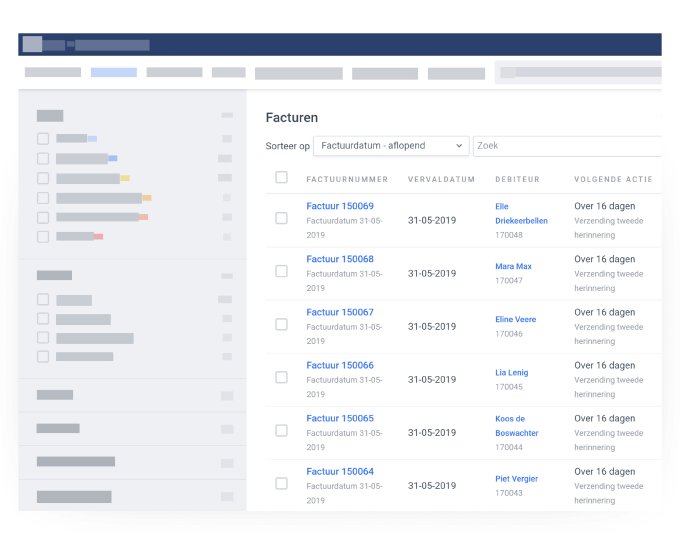Click debtor number 170044

[x=509, y=447]
